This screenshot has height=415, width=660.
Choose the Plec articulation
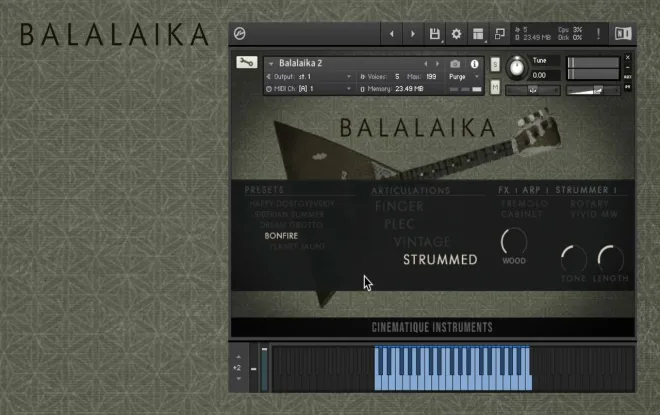[399, 224]
